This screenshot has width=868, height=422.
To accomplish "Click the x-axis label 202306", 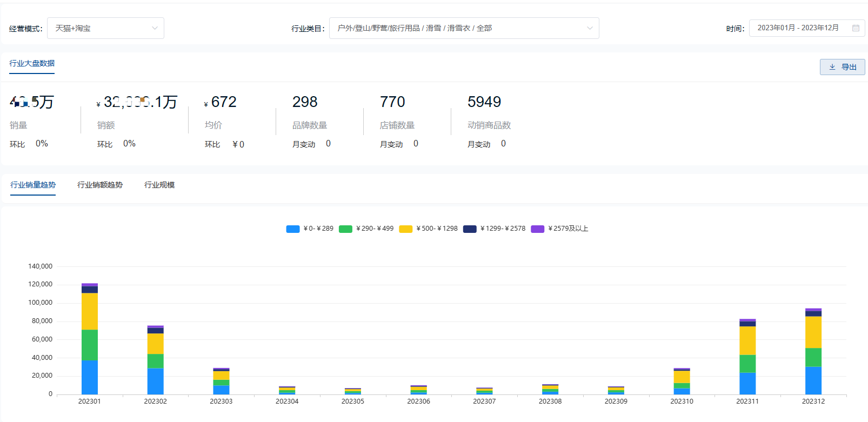I will [419, 401].
